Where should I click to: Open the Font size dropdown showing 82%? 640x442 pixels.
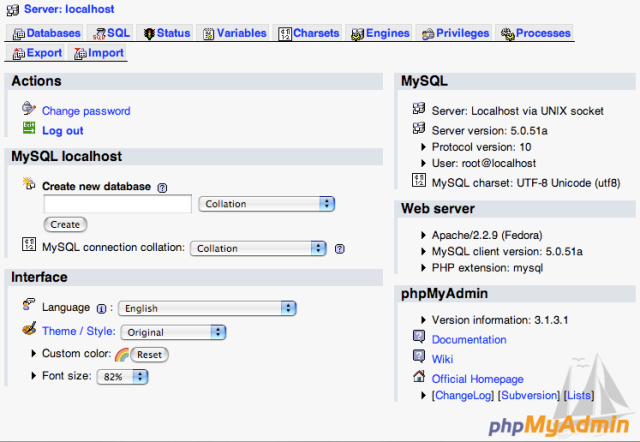click(x=122, y=376)
